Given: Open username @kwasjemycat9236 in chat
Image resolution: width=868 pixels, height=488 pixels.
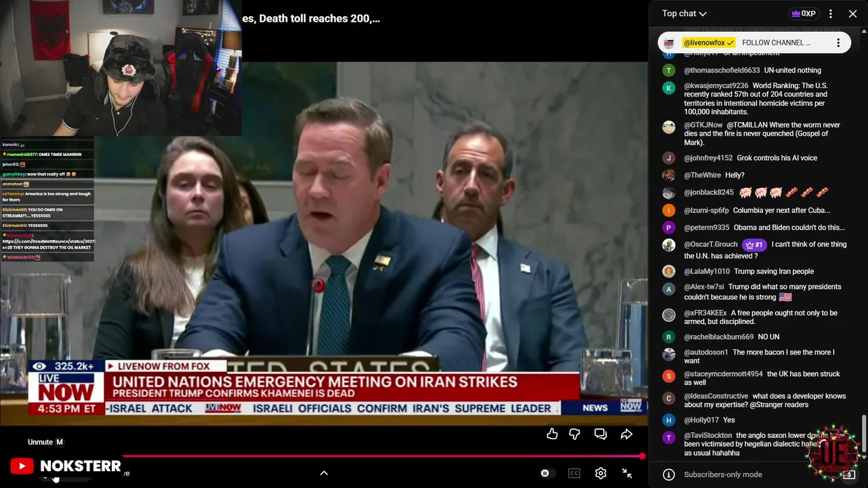Looking at the screenshot, I should coord(716,86).
